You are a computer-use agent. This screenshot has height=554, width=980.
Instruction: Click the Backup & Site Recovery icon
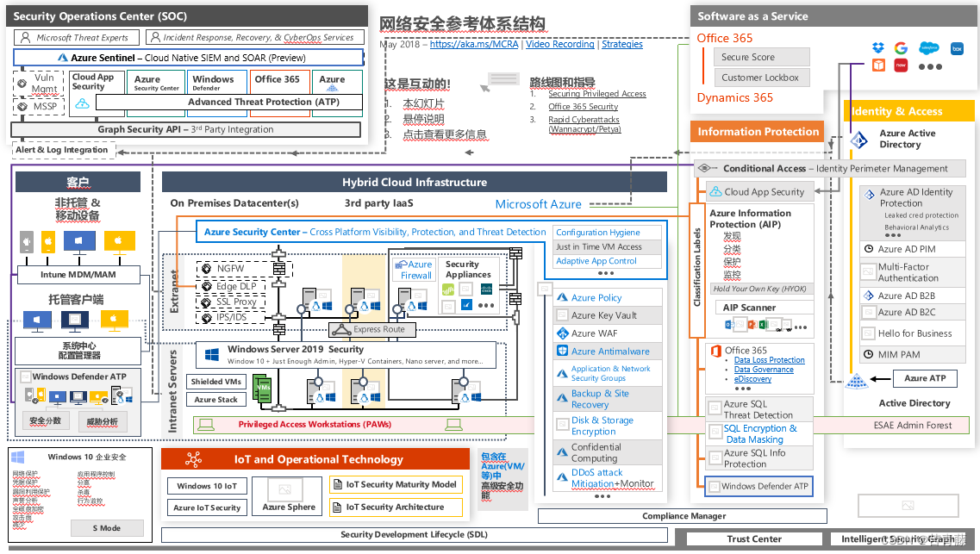click(563, 397)
